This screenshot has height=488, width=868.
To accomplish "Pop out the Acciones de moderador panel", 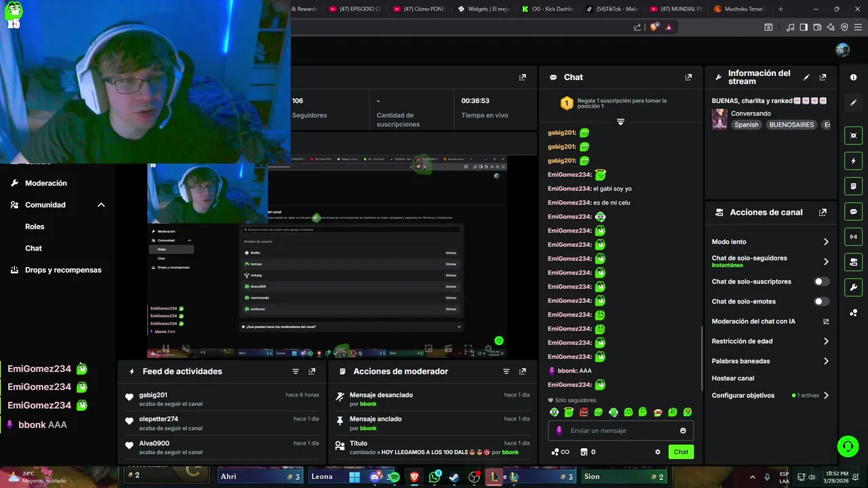I will click(x=522, y=371).
